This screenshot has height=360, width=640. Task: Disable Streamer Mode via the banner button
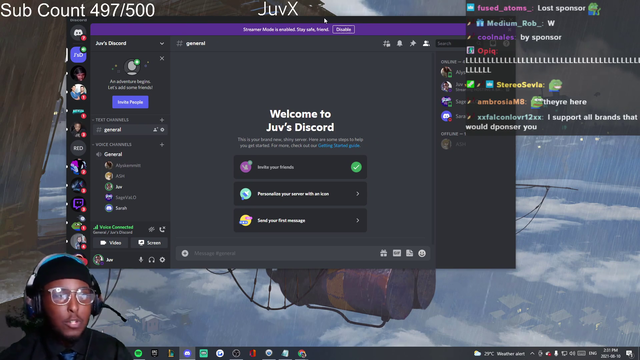click(343, 29)
